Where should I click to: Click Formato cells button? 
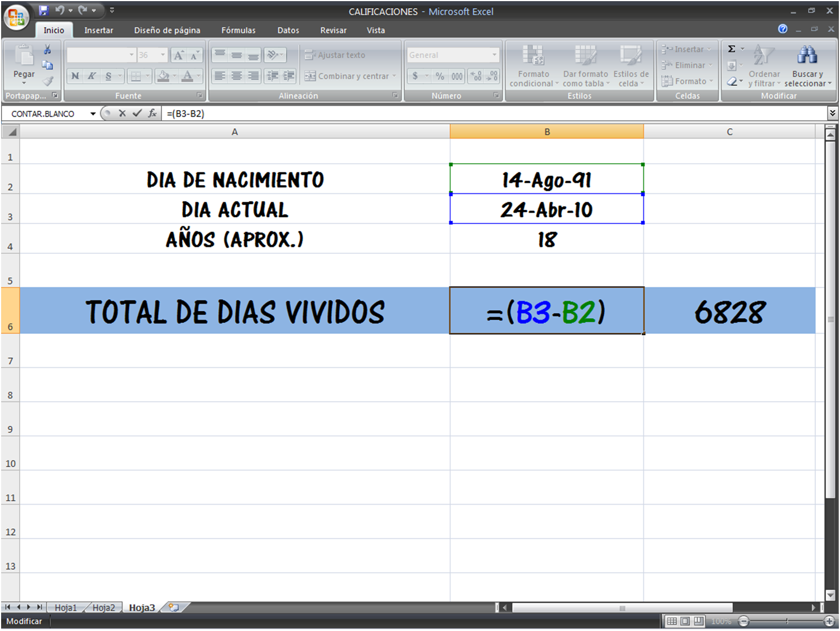coord(687,81)
